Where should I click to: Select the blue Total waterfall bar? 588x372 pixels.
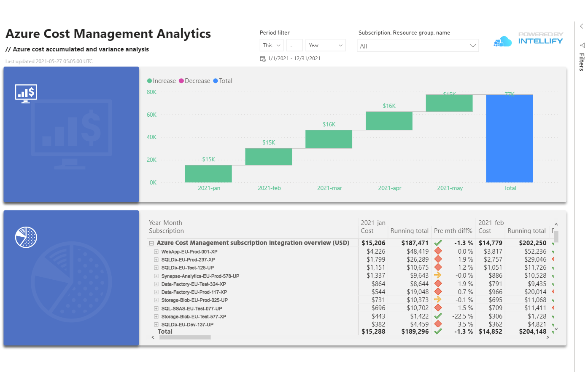coord(510,139)
